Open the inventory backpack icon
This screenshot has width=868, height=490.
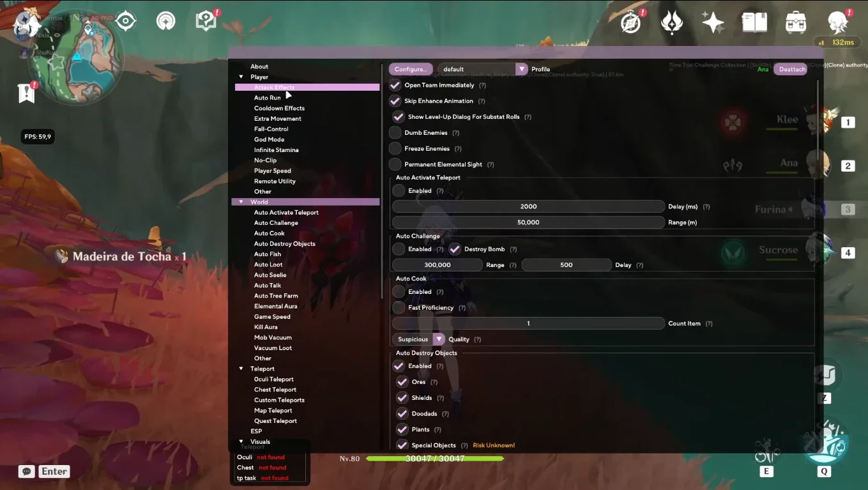796,22
